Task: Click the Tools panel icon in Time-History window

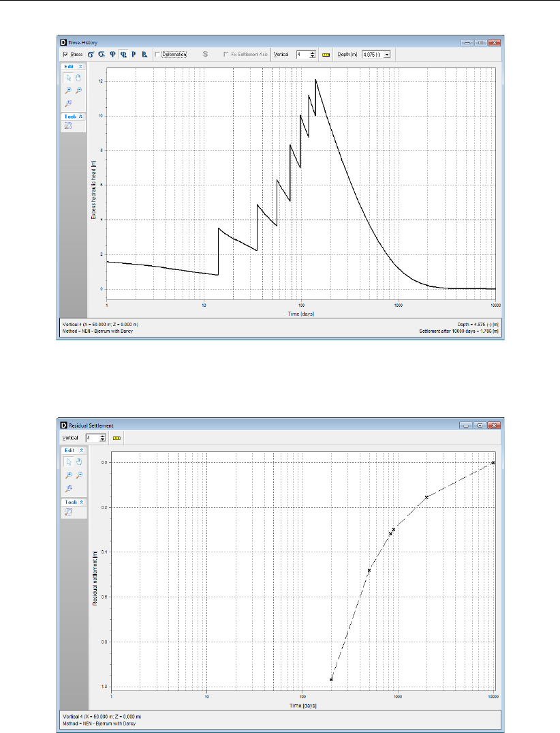Action: [x=68, y=125]
